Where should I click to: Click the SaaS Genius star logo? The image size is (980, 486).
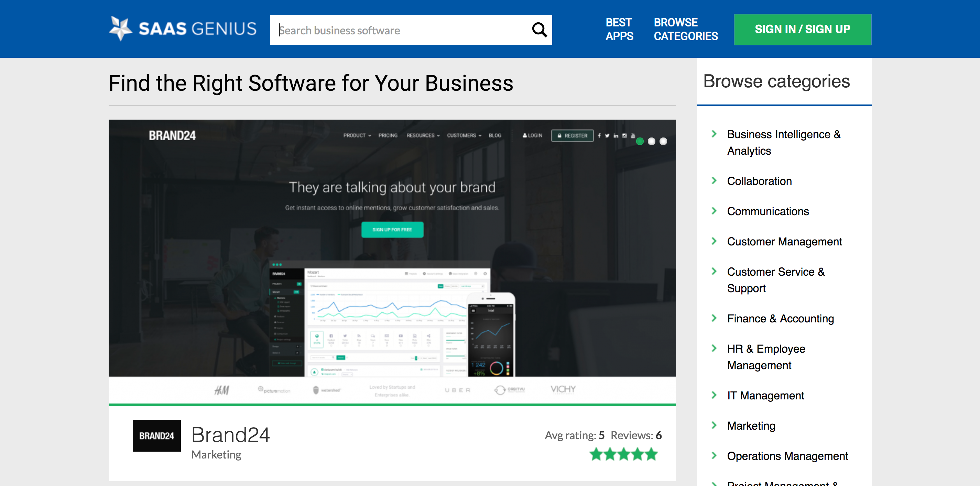[120, 29]
